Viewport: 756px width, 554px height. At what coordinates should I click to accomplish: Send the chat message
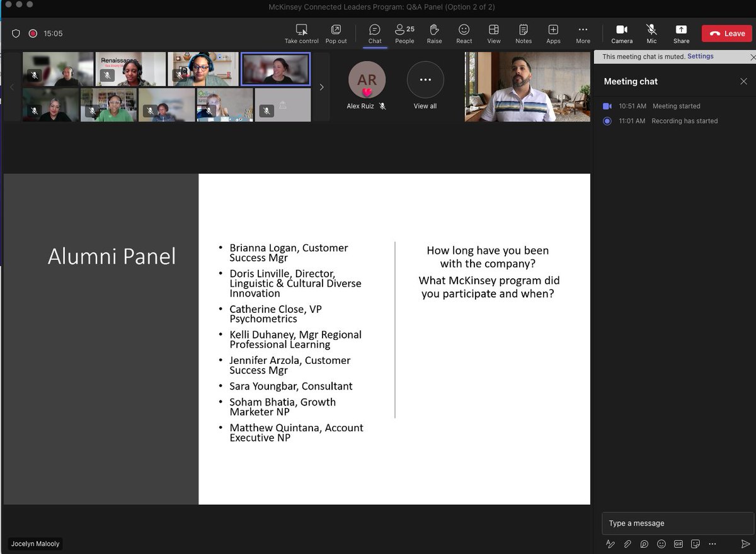click(x=746, y=544)
